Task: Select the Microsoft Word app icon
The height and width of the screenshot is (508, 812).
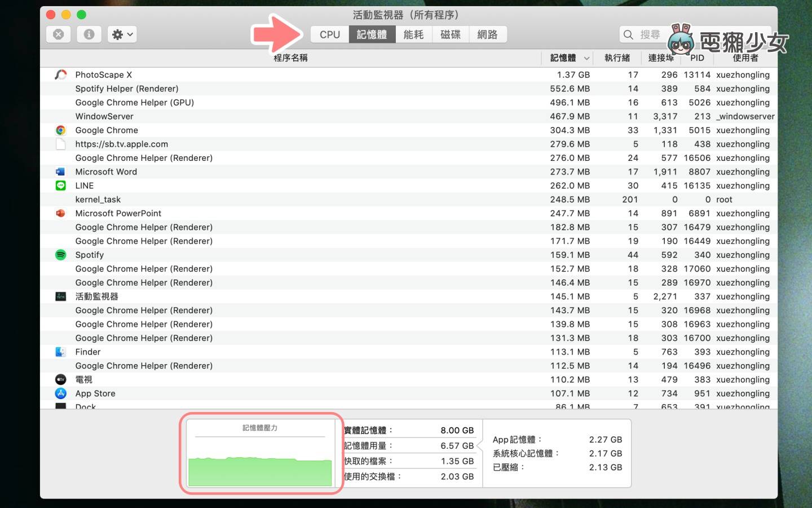Action: pos(60,172)
